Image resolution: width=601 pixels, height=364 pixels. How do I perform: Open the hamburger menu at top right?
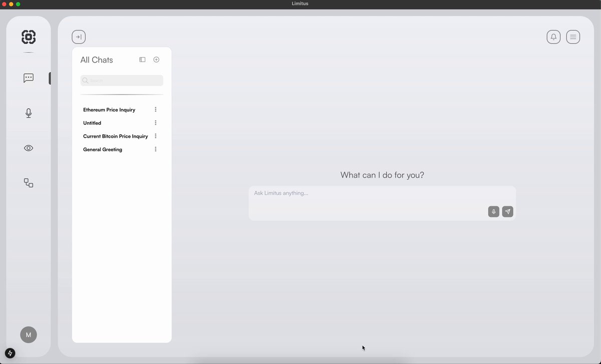(573, 37)
